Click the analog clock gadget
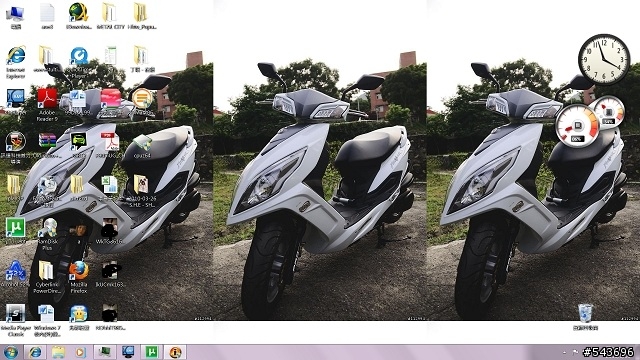This screenshot has width=640, height=360. (604, 59)
